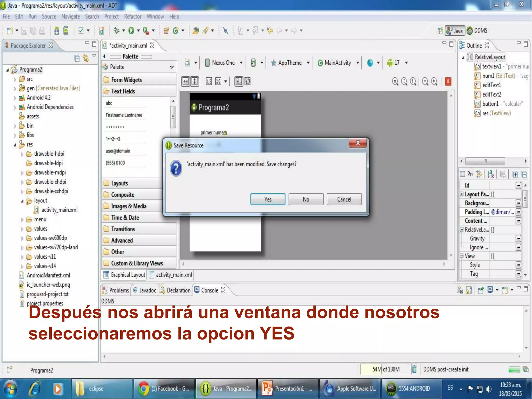
Task: Click Cancel in Save Resource dialog
Action: 344,199
